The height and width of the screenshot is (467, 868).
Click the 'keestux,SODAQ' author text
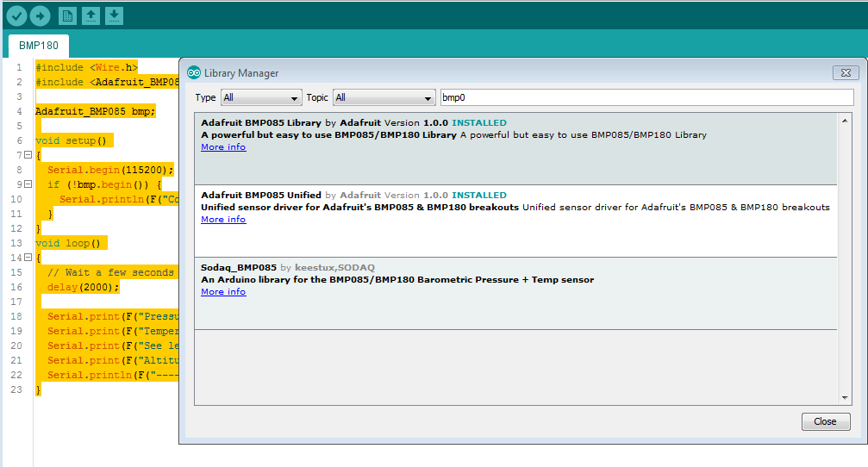pyautogui.click(x=335, y=268)
